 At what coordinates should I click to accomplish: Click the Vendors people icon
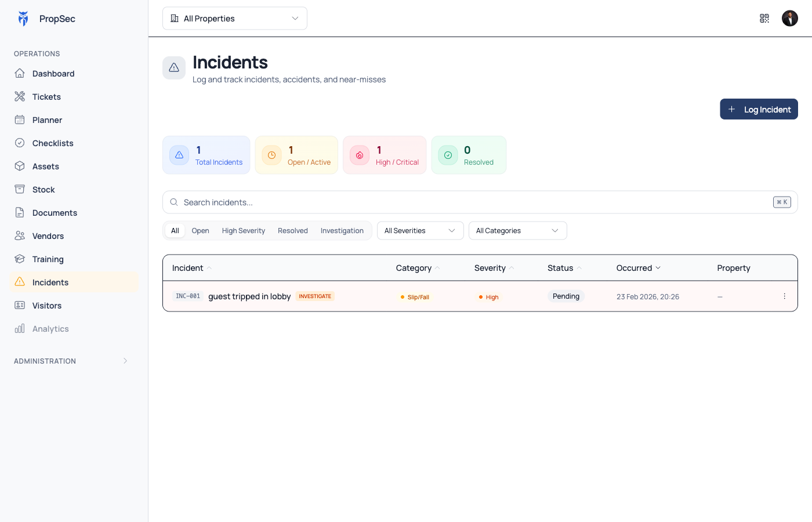pos(20,235)
